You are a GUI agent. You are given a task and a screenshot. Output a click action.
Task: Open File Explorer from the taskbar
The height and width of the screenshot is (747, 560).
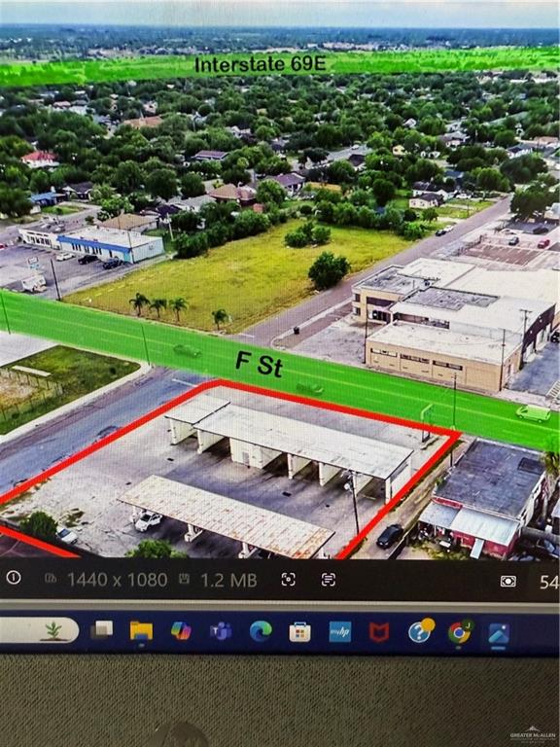[x=141, y=630]
